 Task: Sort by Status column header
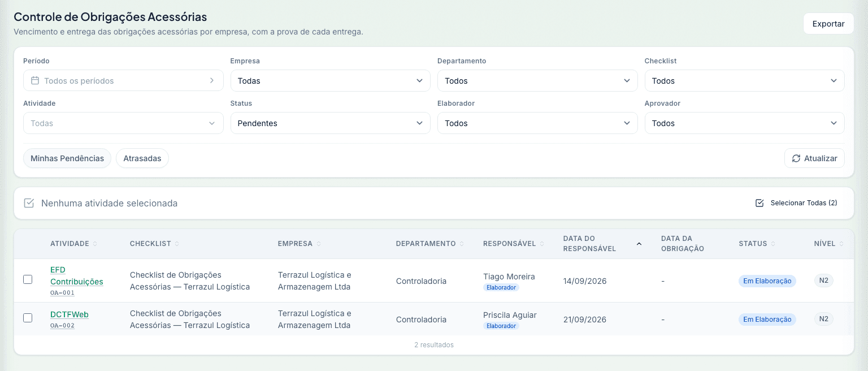coord(757,244)
